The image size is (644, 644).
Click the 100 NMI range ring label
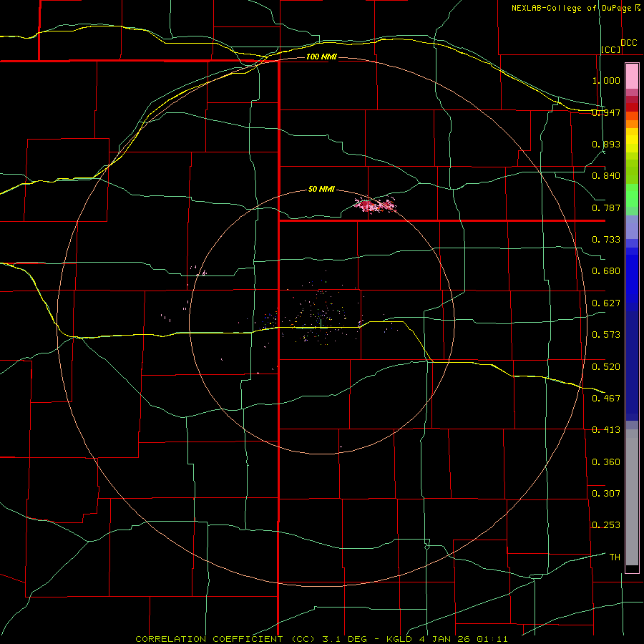pos(321,57)
